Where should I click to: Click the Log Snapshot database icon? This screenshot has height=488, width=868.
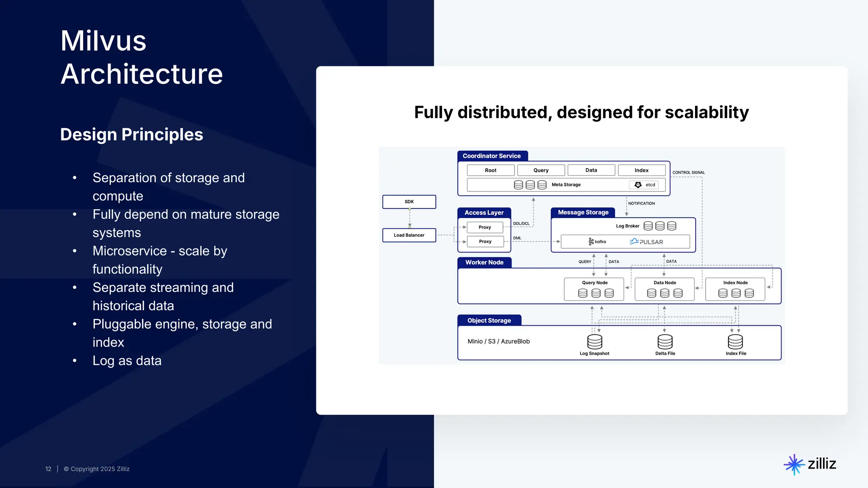coord(595,341)
